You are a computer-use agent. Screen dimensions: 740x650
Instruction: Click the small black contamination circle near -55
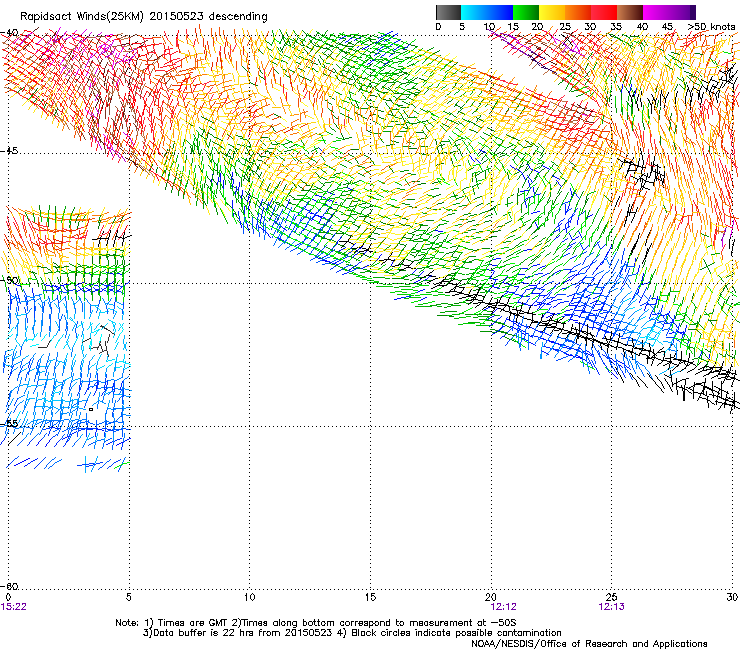[x=91, y=410]
